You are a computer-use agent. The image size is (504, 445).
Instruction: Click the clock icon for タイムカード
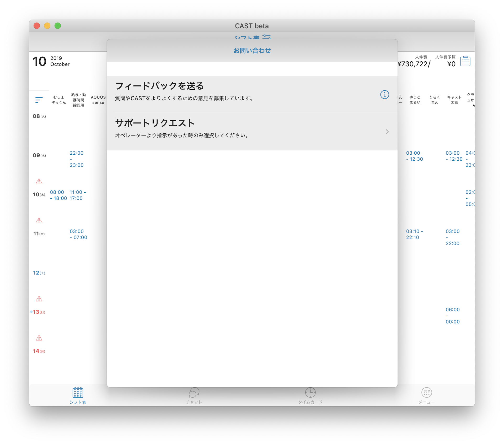[x=310, y=392]
